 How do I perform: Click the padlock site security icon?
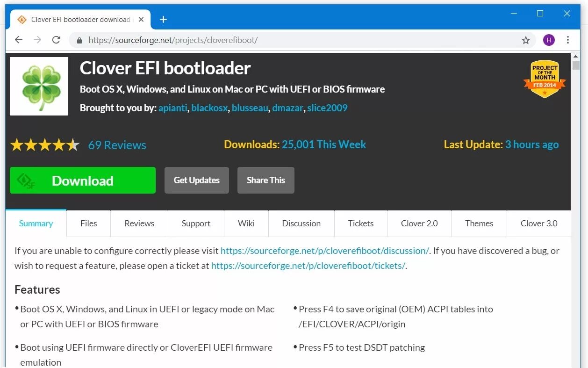coord(79,40)
